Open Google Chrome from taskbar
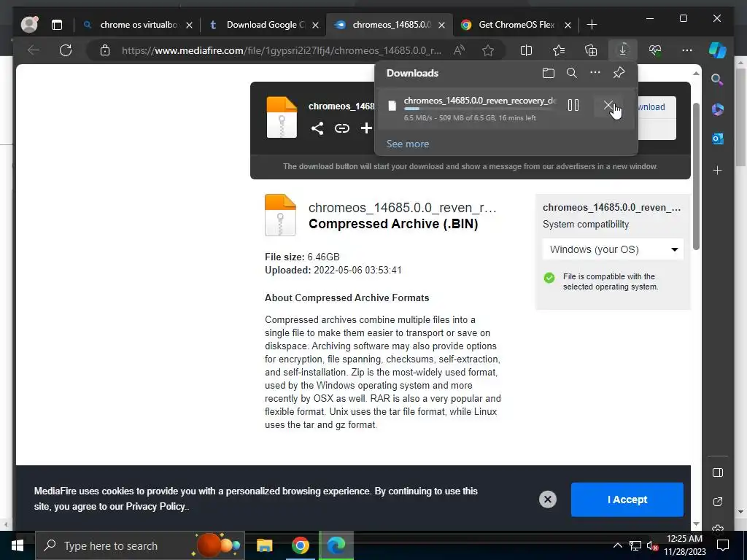The width and height of the screenshot is (747, 560). tap(300, 545)
